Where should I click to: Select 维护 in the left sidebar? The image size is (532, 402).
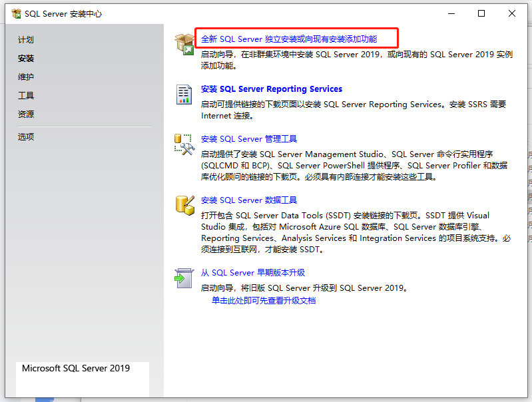26,77
